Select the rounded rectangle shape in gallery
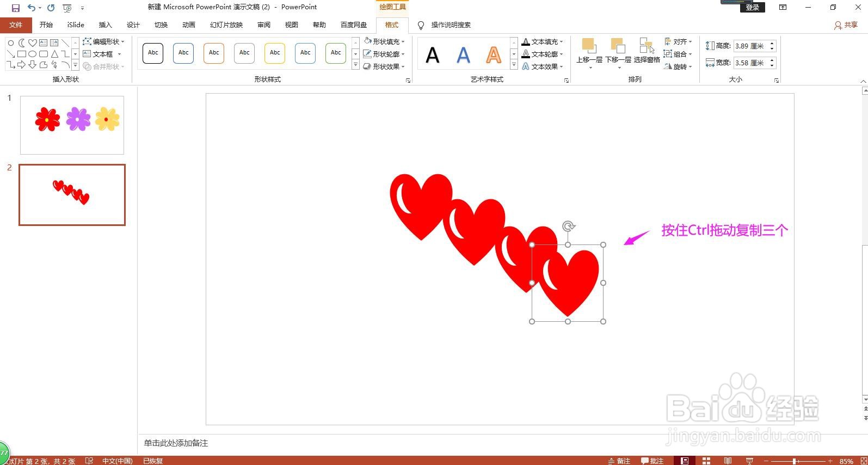Screen dimensions: 868x465 pyautogui.click(x=44, y=54)
